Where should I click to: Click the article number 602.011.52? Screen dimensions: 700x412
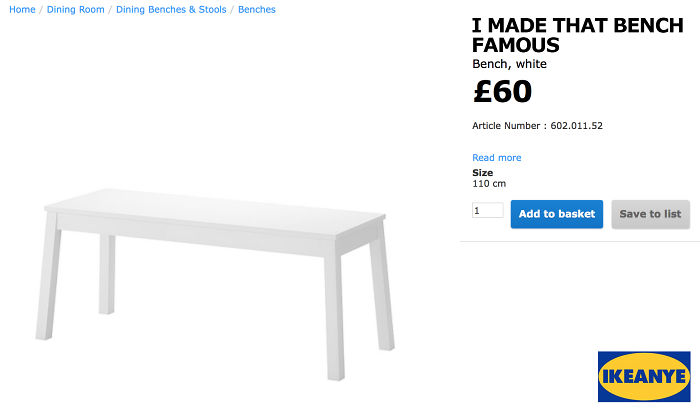click(x=576, y=126)
